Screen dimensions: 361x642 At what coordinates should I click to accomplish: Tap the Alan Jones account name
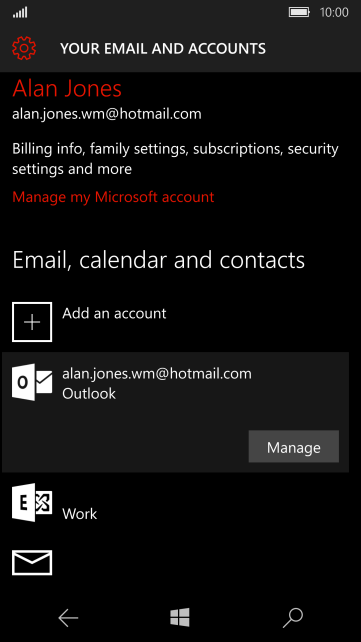click(67, 88)
